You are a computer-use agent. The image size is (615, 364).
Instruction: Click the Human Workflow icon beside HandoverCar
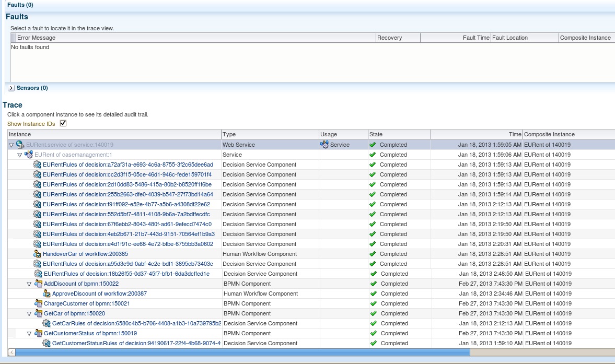pos(37,254)
